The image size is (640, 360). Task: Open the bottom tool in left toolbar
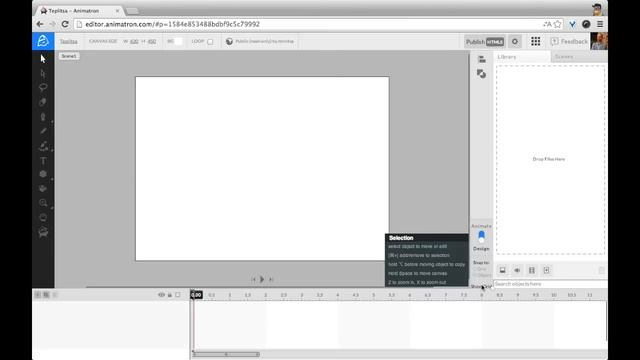(43, 232)
